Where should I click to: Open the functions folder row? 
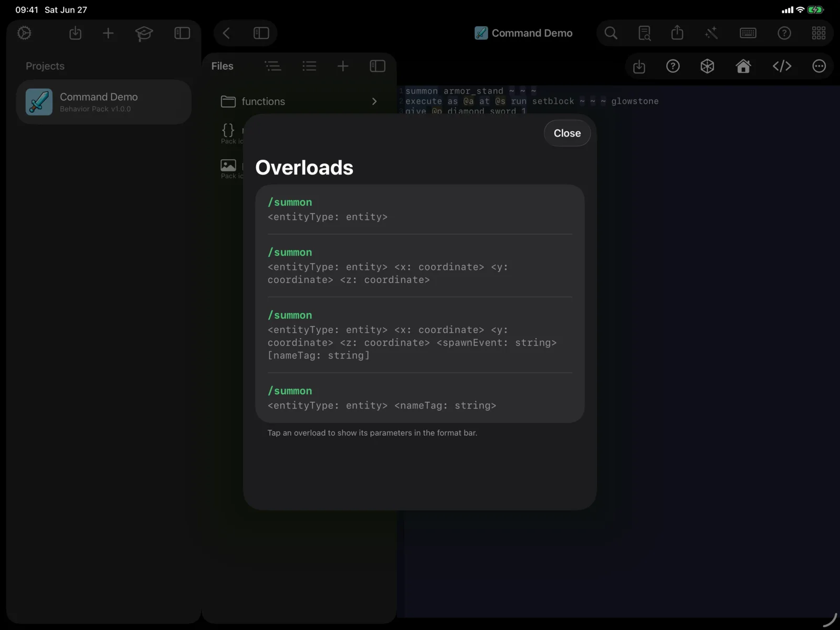point(299,101)
